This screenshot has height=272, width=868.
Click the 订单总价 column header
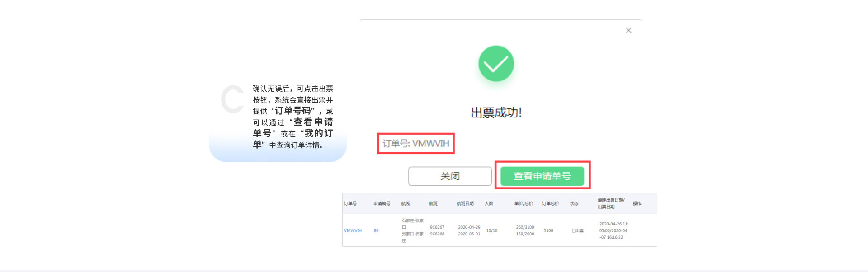(550, 204)
